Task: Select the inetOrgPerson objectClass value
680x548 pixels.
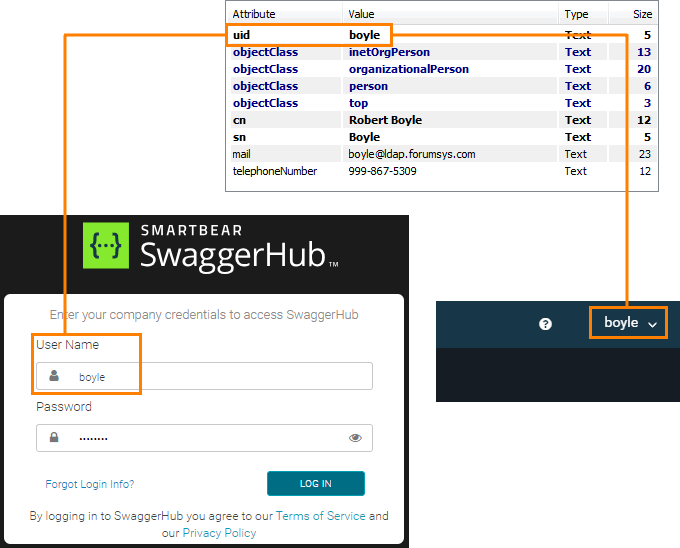Action: (x=389, y=52)
